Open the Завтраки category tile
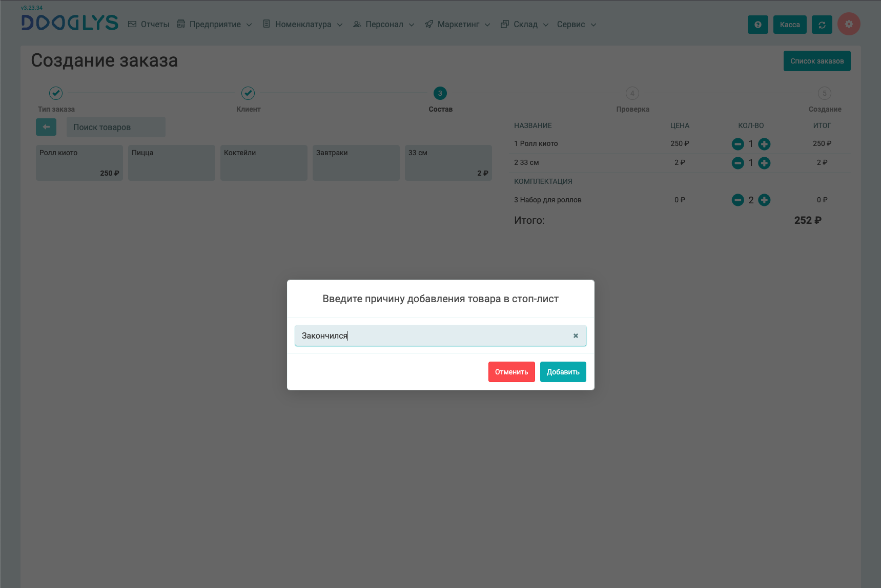This screenshot has height=588, width=881. [x=356, y=163]
